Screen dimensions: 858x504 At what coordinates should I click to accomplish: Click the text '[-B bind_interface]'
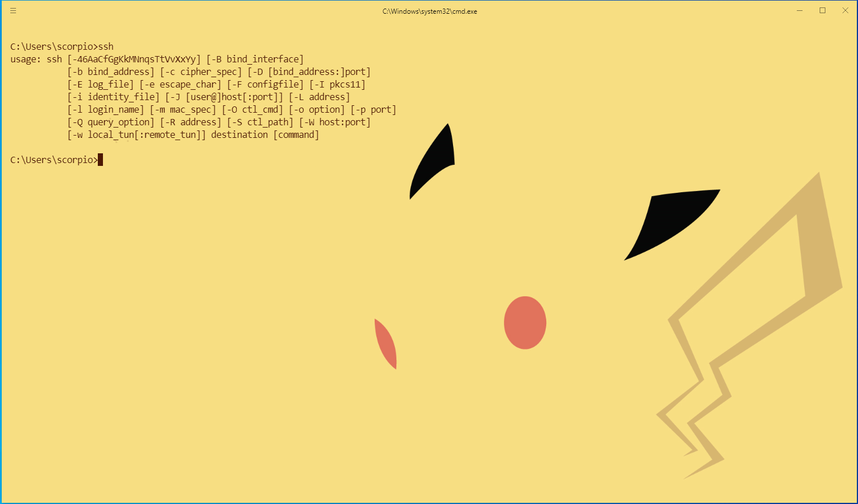point(255,59)
